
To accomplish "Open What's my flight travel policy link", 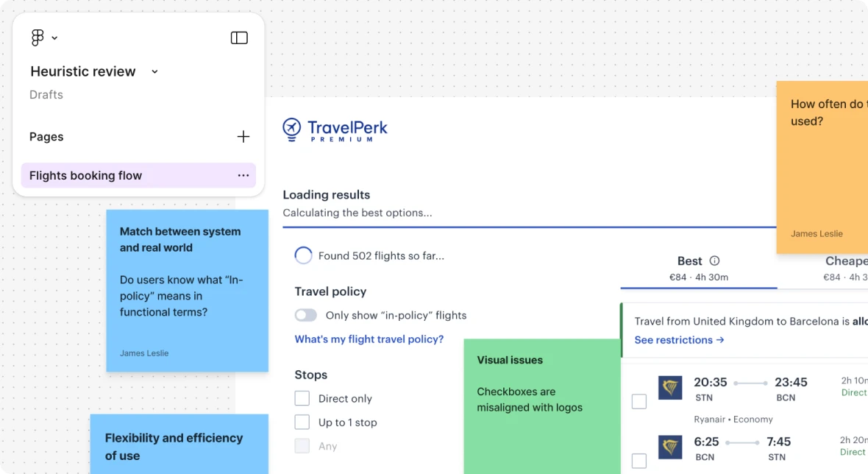I will coord(369,339).
